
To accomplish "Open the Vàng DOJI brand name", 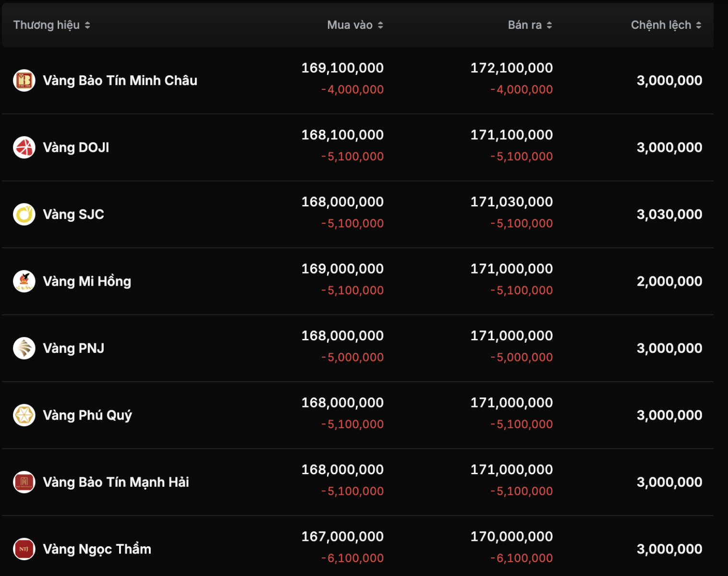I will click(76, 147).
